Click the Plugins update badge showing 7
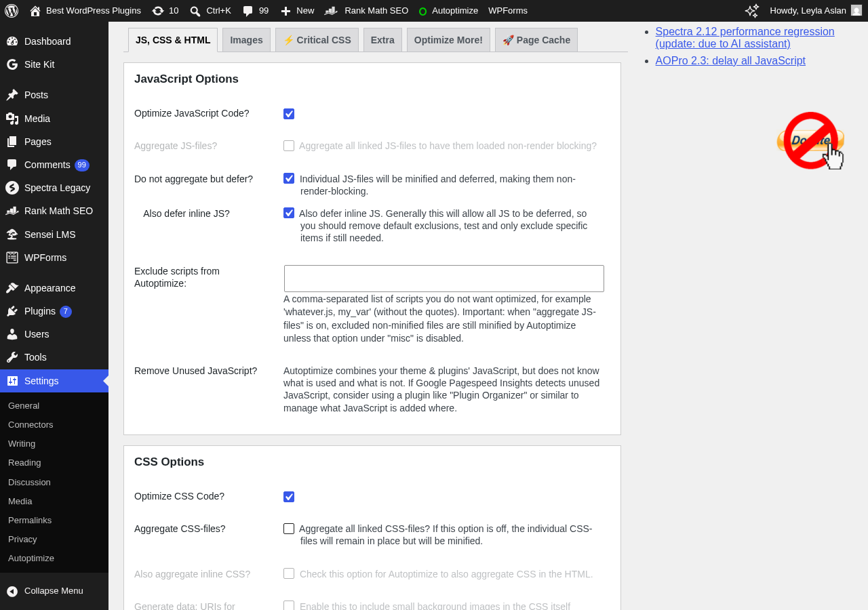Image resolution: width=868 pixels, height=610 pixels. tap(66, 312)
